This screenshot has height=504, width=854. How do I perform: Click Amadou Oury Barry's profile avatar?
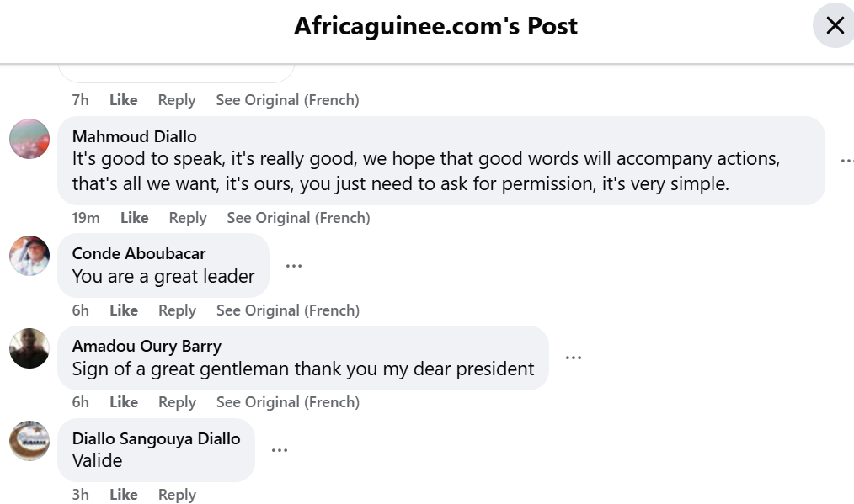[x=29, y=348]
